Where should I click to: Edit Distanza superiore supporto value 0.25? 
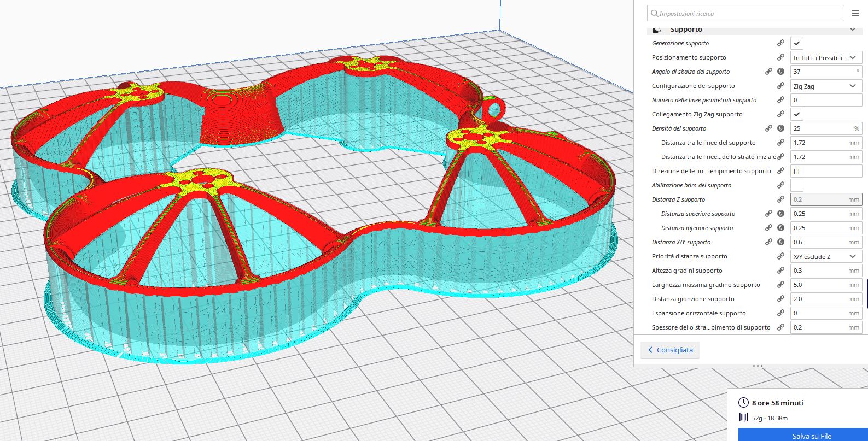point(826,214)
